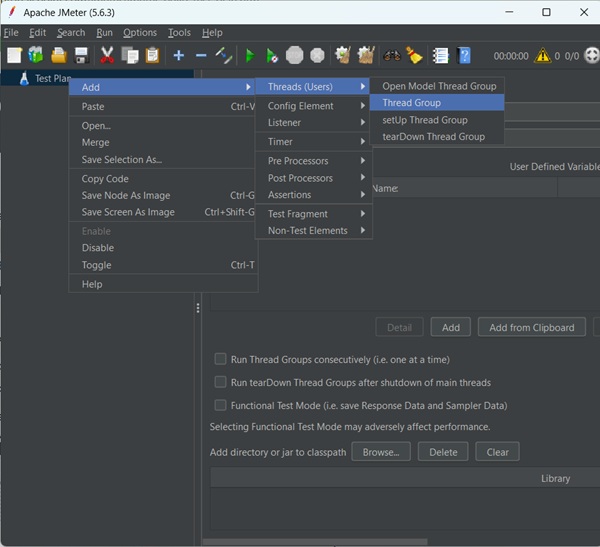Viewport: 600px width, 547px height.
Task: Open the Options menu in menu bar
Action: 140,33
